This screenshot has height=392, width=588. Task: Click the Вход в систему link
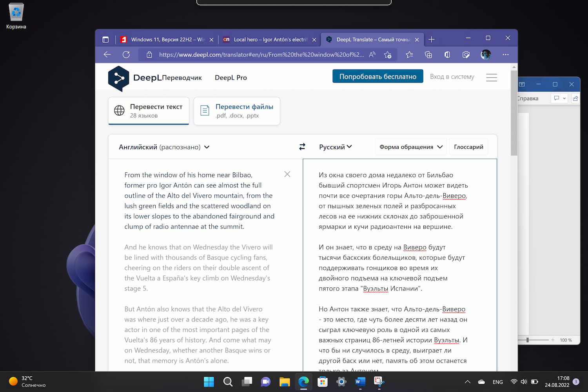tap(452, 77)
